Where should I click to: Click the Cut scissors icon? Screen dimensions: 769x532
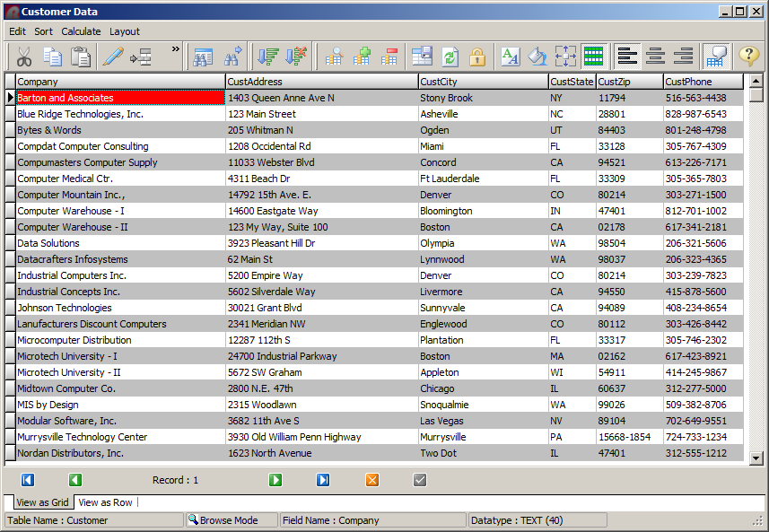pos(24,57)
